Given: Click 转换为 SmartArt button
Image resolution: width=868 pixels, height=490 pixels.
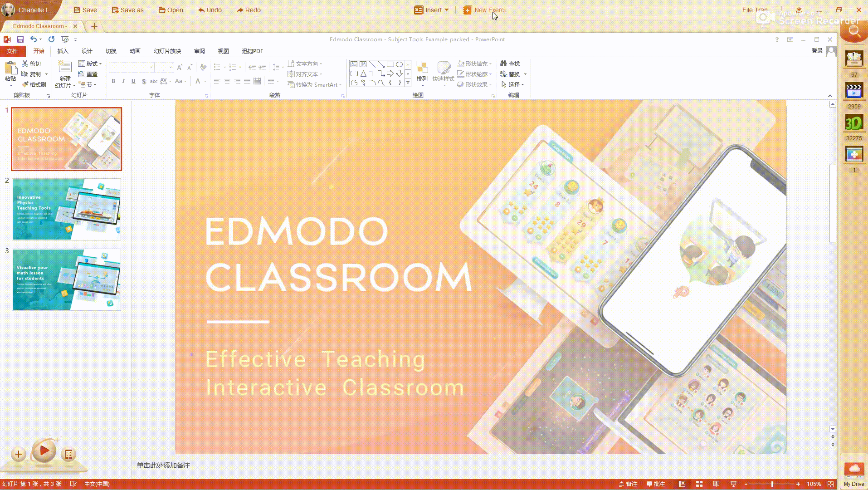Looking at the screenshot, I should (x=315, y=84).
